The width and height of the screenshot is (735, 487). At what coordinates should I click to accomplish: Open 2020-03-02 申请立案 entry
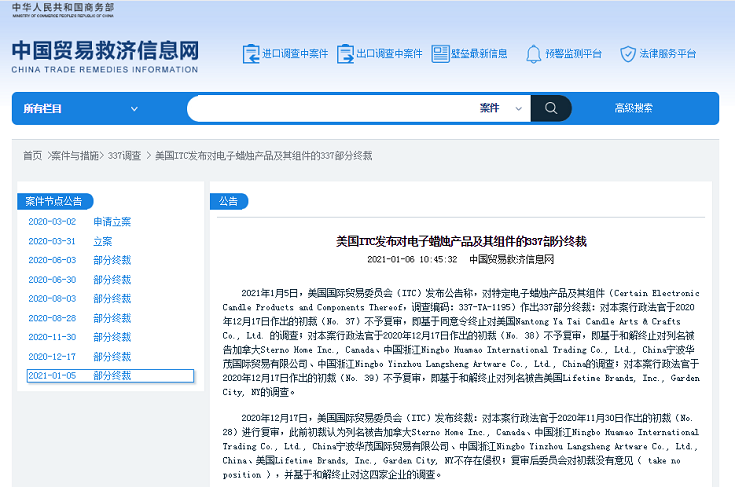click(80, 222)
